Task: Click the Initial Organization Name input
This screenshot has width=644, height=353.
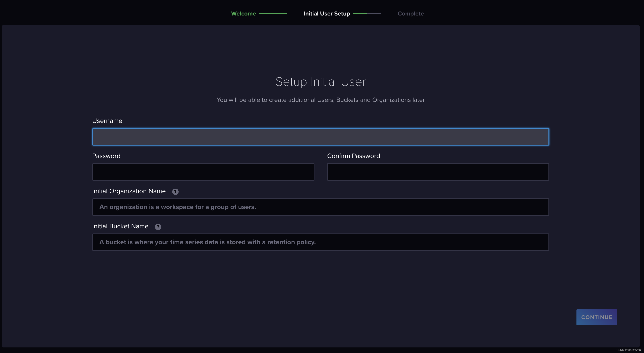Action: 320,207
